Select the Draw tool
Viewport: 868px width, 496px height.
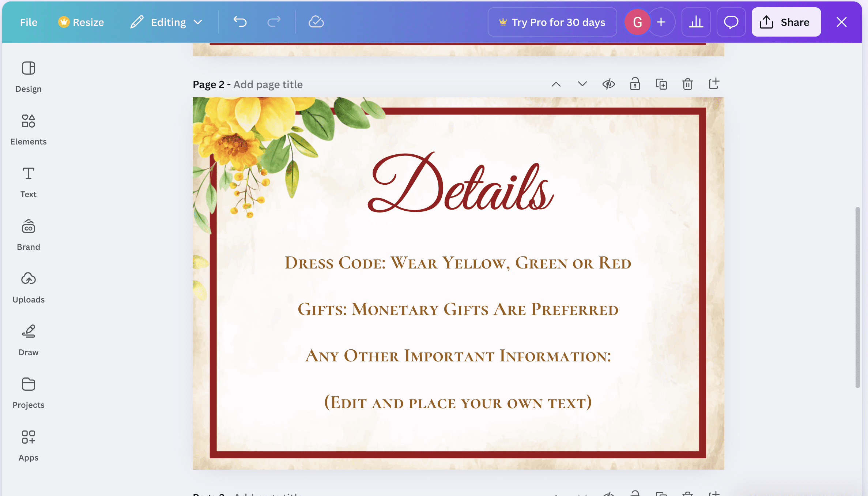click(x=29, y=340)
